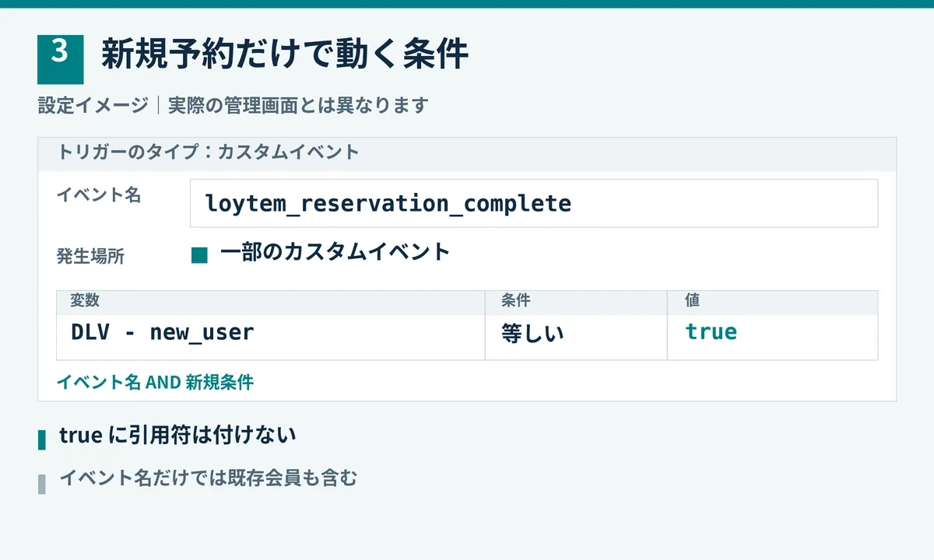Screen dimensions: 934x560
Task: Click the note true に引用符は付けない
Action: pyautogui.click(x=177, y=436)
